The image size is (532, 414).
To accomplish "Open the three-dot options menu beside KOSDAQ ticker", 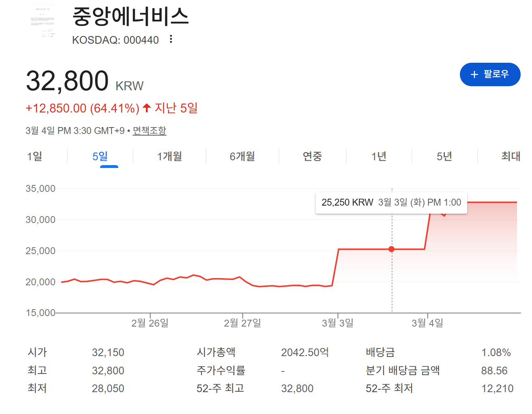I will click(x=171, y=39).
